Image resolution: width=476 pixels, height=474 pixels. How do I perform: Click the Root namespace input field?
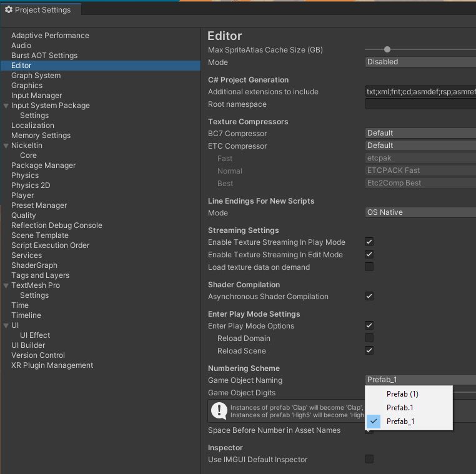coord(420,104)
